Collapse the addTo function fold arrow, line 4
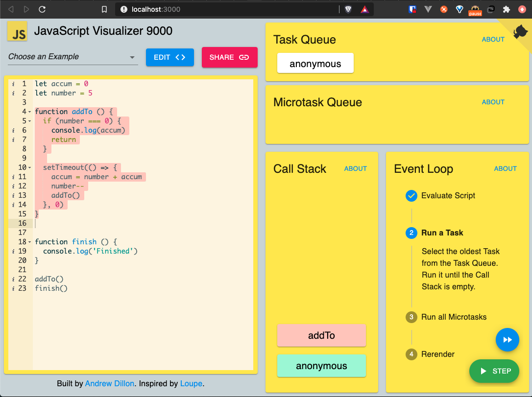 click(29, 112)
